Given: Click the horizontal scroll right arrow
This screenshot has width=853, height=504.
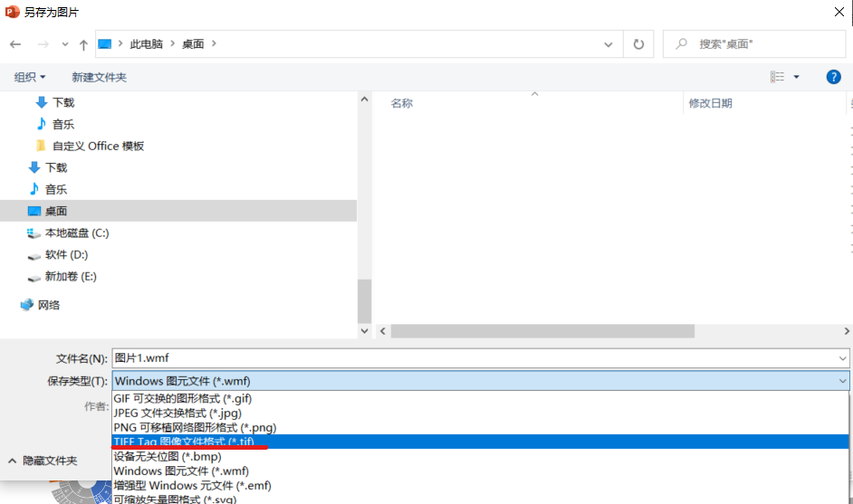Looking at the screenshot, I should pos(847,330).
